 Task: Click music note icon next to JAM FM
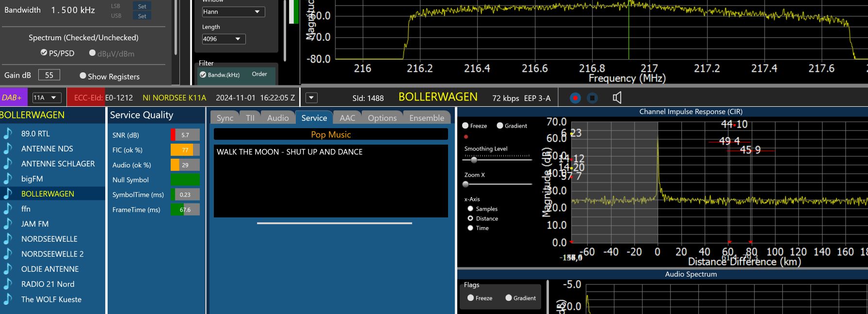point(8,224)
